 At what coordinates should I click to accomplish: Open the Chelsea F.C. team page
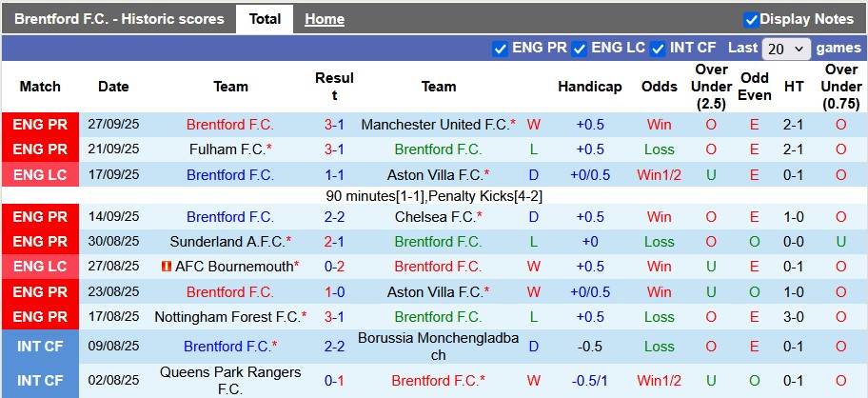435,217
